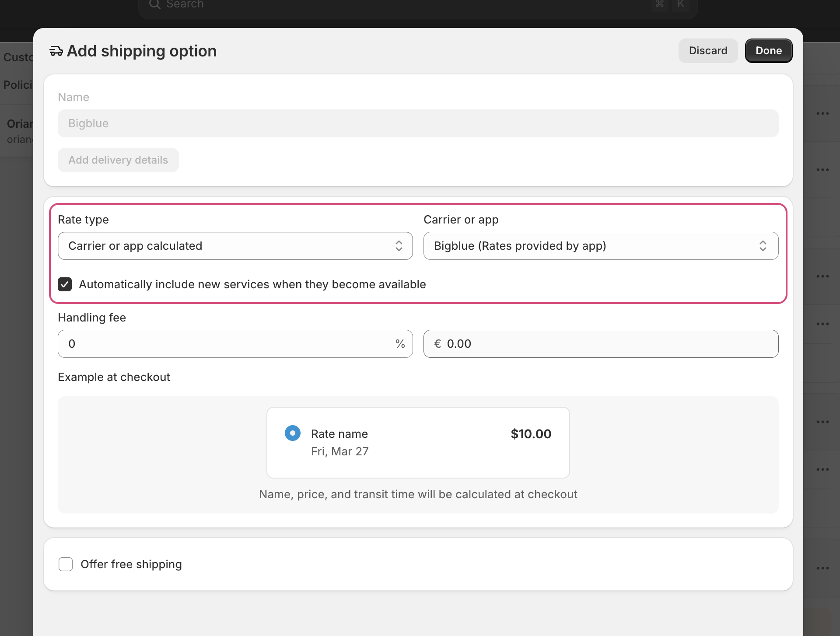The height and width of the screenshot is (636, 840).
Task: Click the shipping truck icon in header
Action: pyautogui.click(x=56, y=51)
